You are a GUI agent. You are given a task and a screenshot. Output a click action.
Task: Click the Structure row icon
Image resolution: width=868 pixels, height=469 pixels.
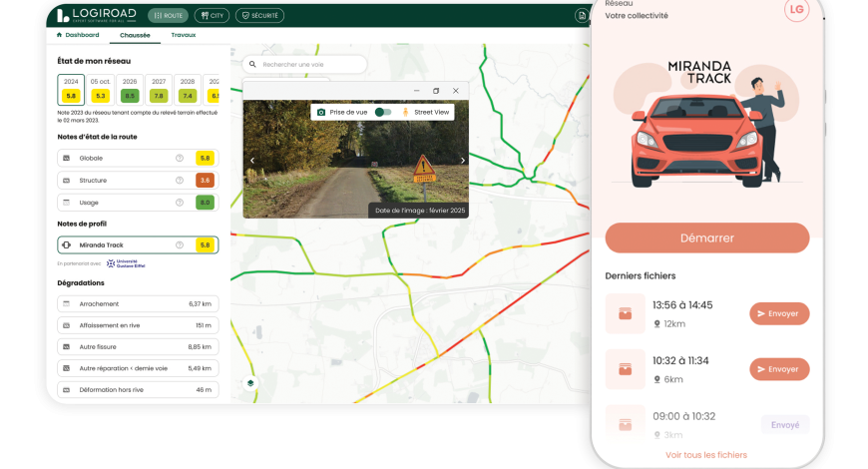tap(67, 180)
